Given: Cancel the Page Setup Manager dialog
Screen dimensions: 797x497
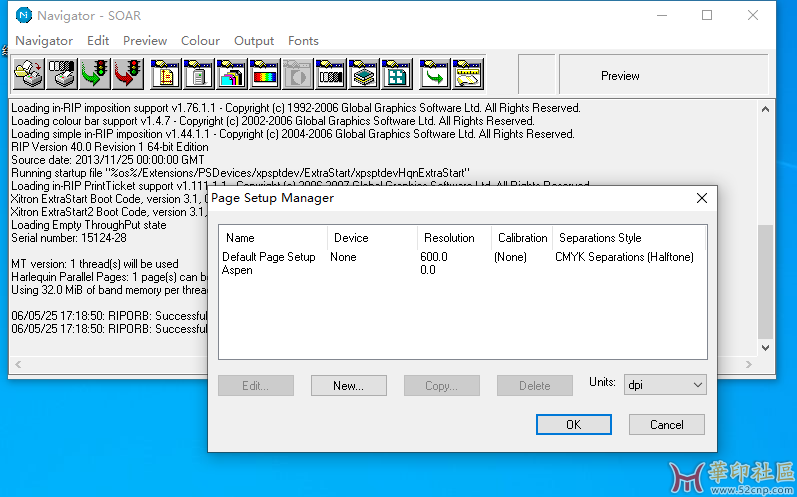Looking at the screenshot, I should click(x=667, y=424).
